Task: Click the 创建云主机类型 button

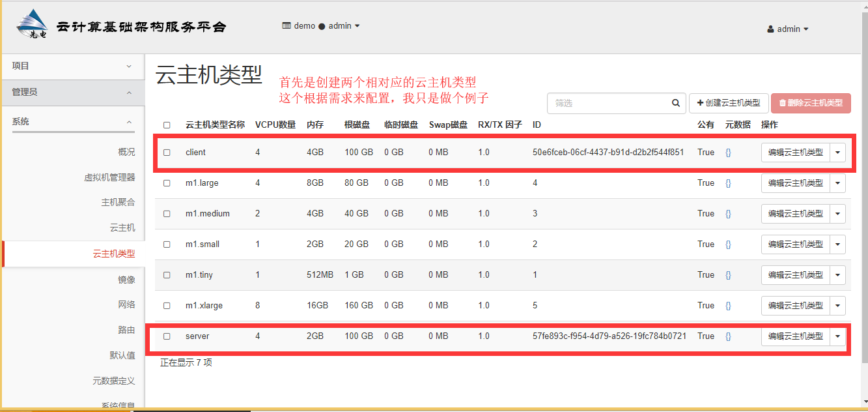Action: pyautogui.click(x=729, y=103)
